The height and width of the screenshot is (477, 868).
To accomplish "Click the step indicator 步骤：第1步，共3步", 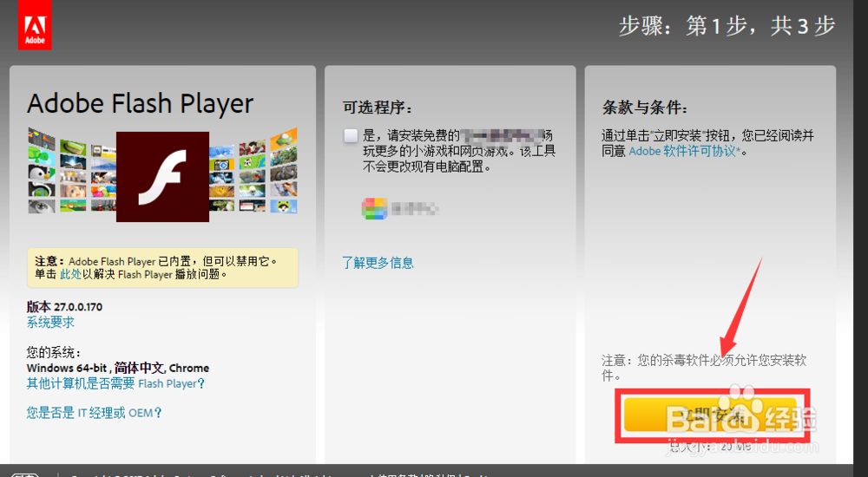I will 727,26.
